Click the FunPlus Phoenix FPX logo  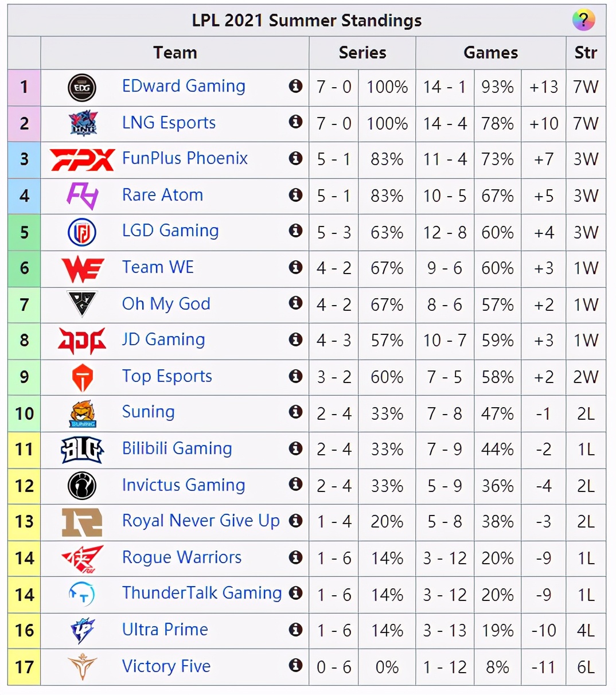click(82, 159)
